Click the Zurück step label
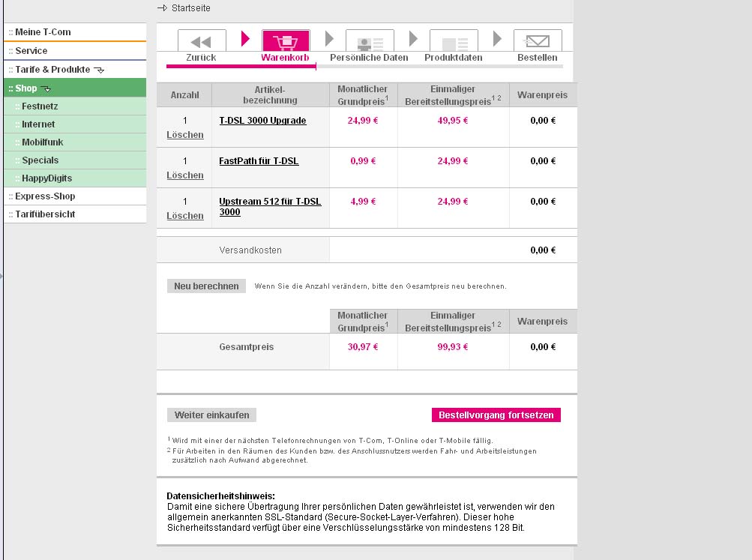The height and width of the screenshot is (560, 752). (201, 58)
